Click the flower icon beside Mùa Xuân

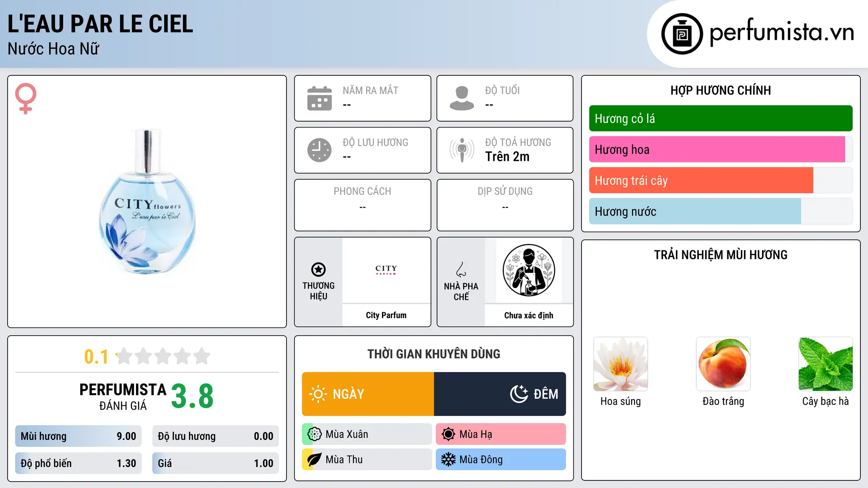click(x=314, y=434)
